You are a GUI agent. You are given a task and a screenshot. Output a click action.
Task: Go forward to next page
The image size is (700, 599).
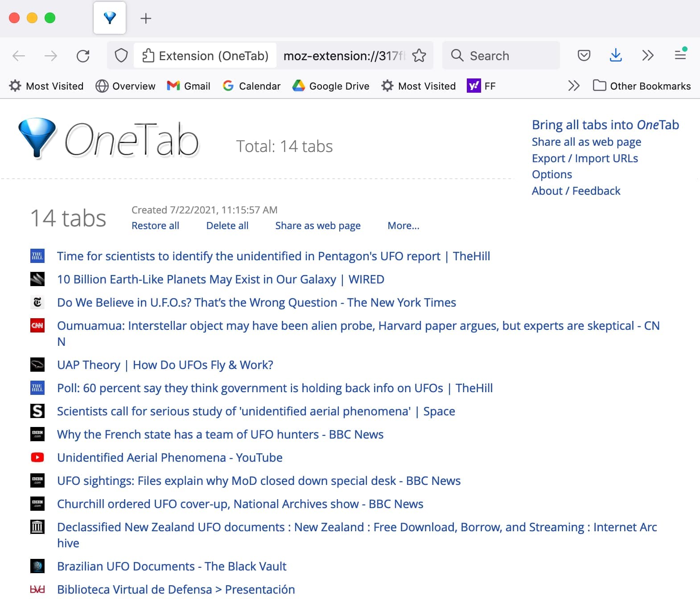(x=51, y=56)
